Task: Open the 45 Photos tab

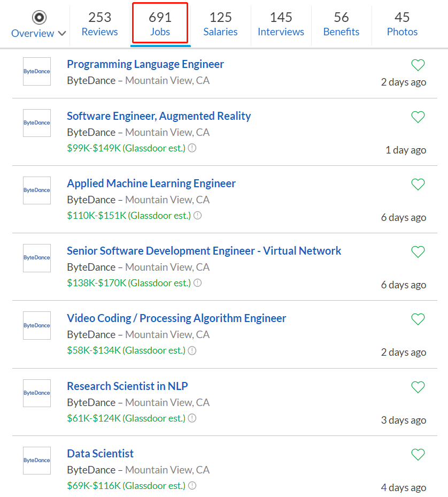Action: point(402,24)
